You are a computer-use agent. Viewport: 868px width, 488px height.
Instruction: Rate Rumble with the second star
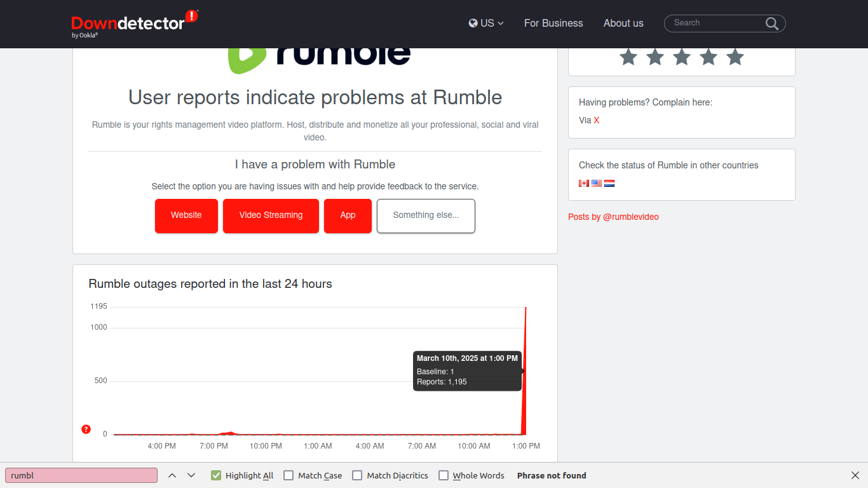pyautogui.click(x=655, y=57)
